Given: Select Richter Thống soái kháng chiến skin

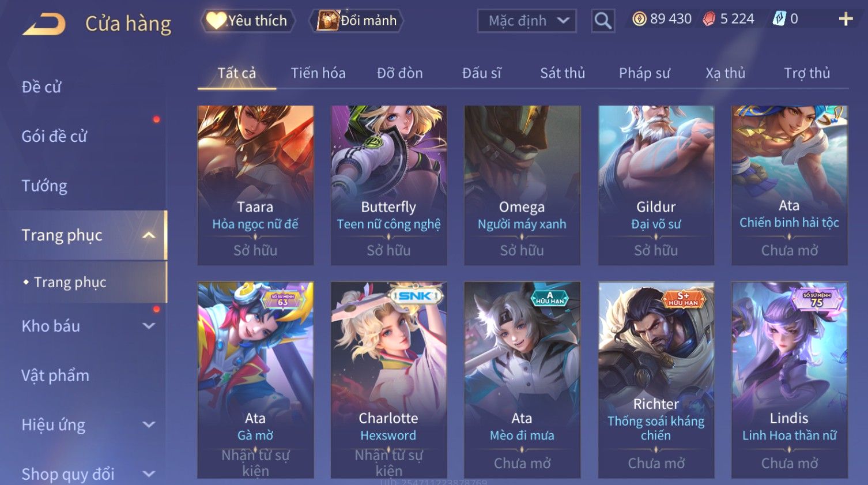Looking at the screenshot, I should (656, 379).
